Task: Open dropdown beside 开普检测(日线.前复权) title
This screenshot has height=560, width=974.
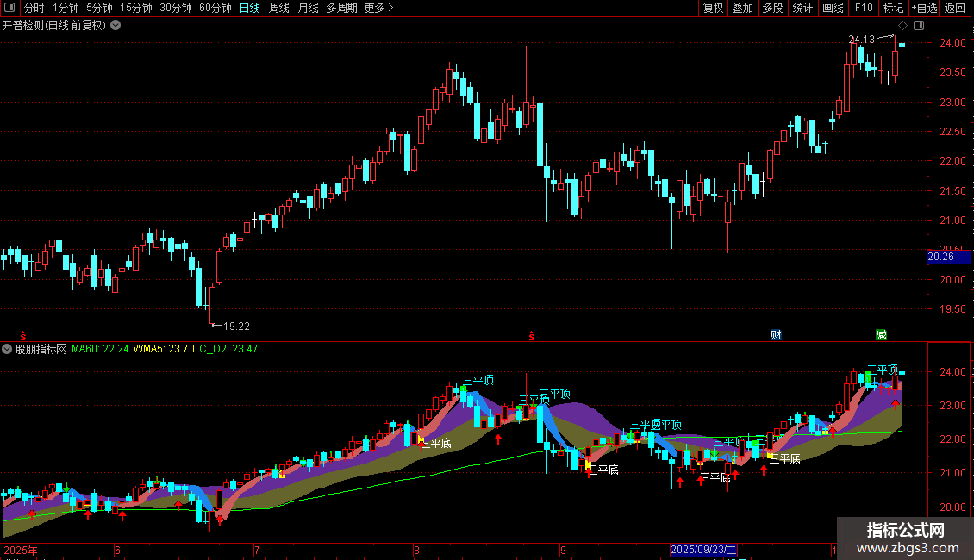Action: [116, 26]
